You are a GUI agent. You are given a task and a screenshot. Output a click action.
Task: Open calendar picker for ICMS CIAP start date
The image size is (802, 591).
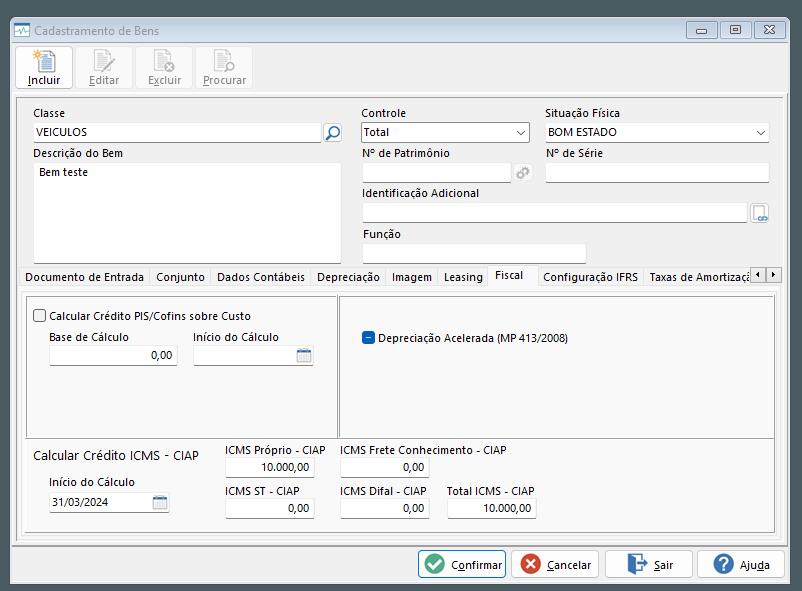160,502
